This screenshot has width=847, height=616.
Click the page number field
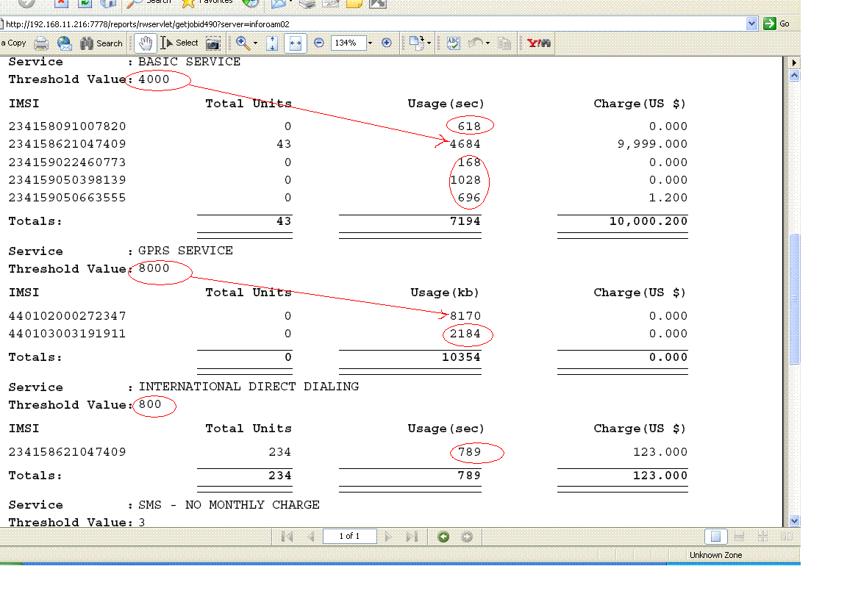pyautogui.click(x=349, y=537)
